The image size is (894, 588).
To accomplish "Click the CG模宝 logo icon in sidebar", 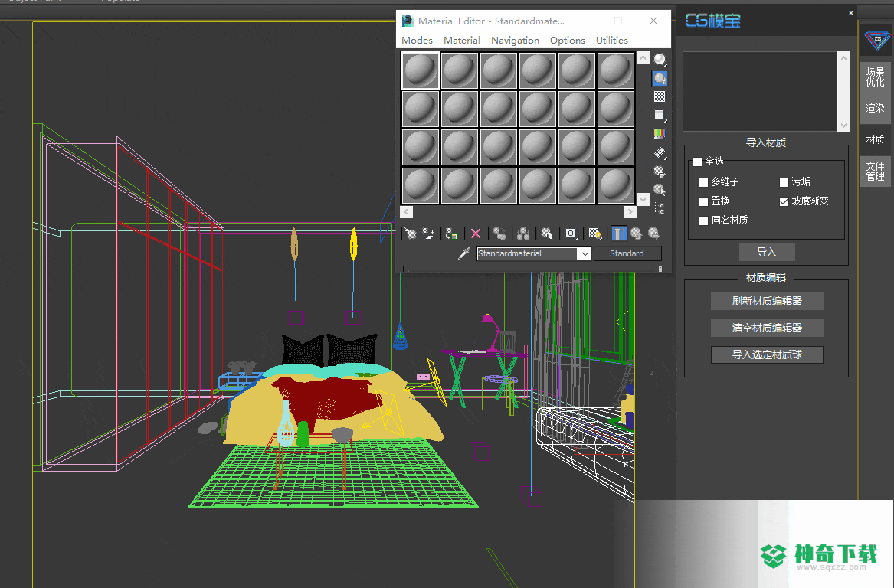I will [x=876, y=41].
